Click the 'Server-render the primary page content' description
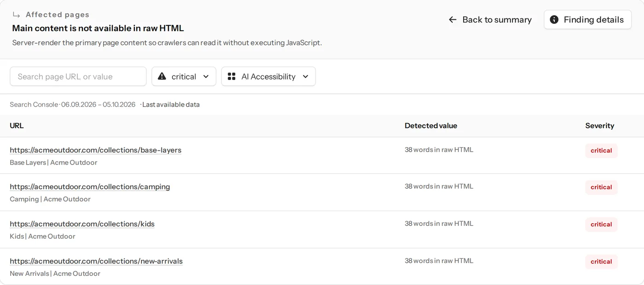This screenshot has height=285, width=644. click(167, 43)
